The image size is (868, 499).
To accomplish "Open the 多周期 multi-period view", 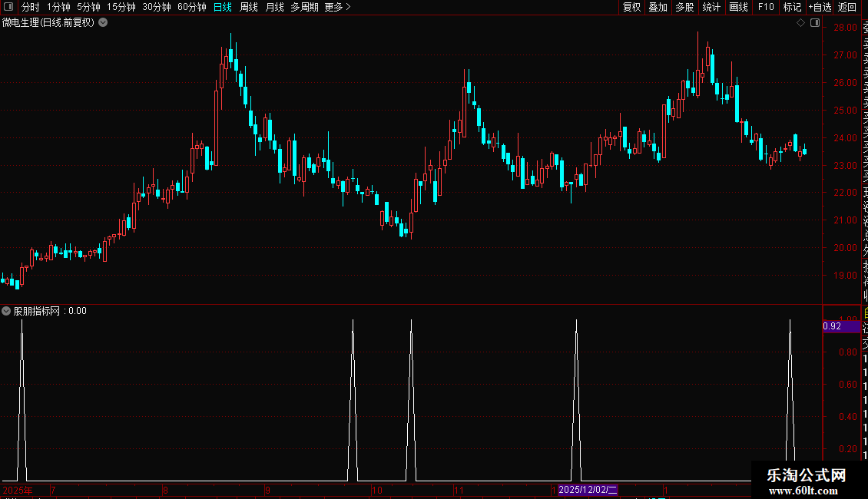I will pos(304,7).
